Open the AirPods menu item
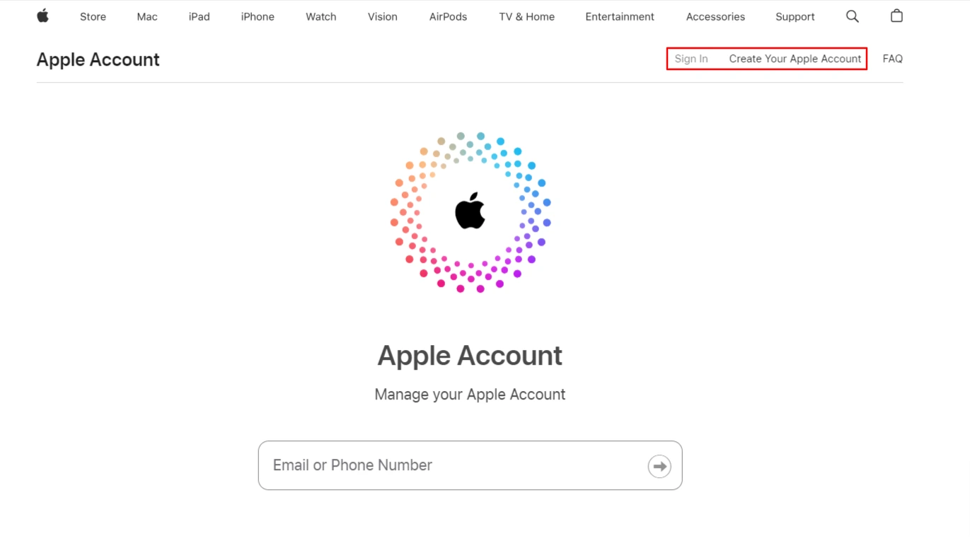 pos(448,17)
